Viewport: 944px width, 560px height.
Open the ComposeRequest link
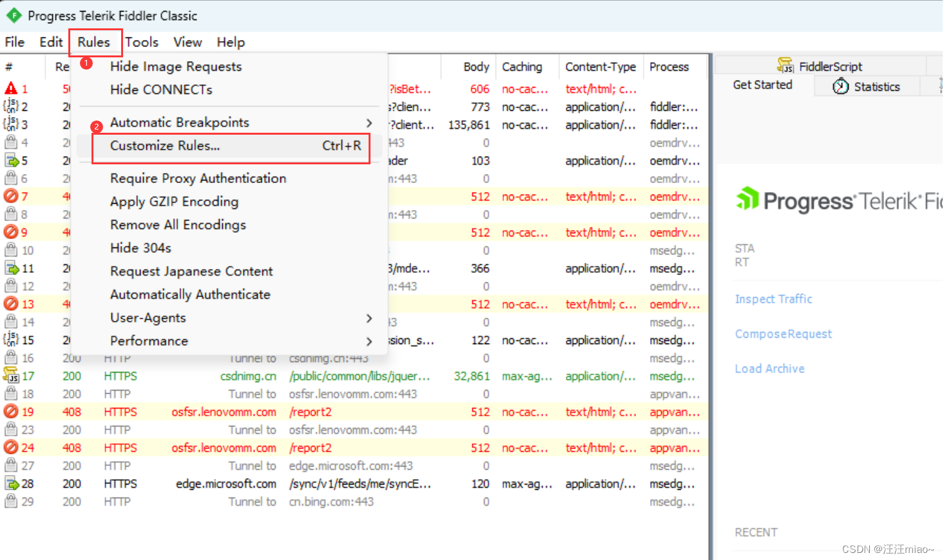[784, 334]
